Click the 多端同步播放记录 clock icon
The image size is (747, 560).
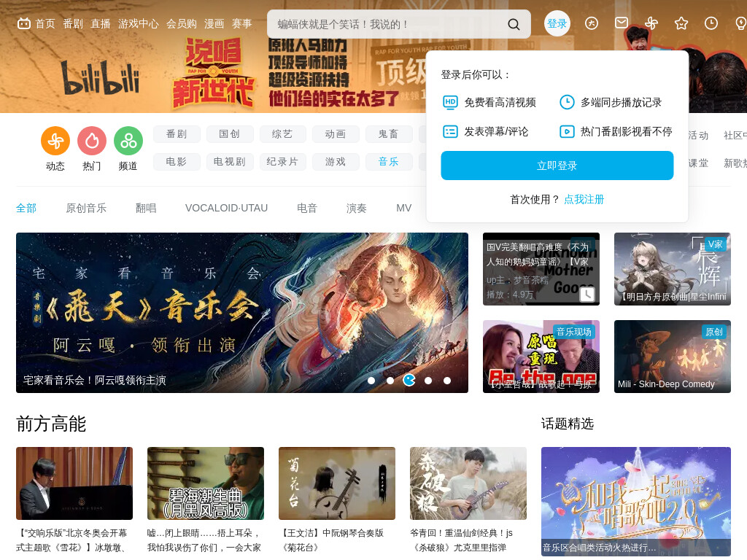(567, 102)
